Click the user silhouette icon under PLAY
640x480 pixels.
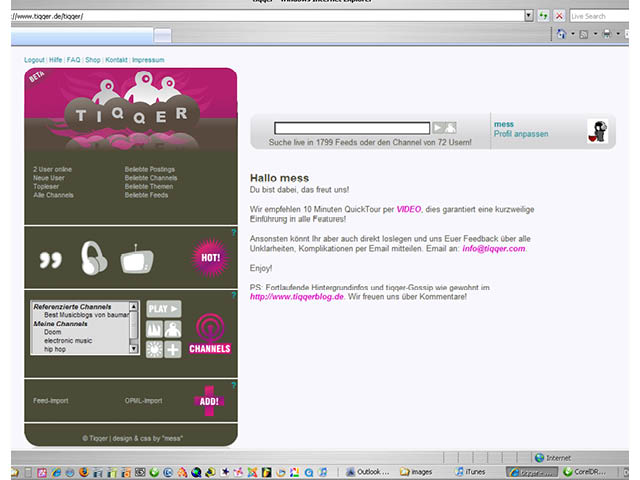click(172, 329)
